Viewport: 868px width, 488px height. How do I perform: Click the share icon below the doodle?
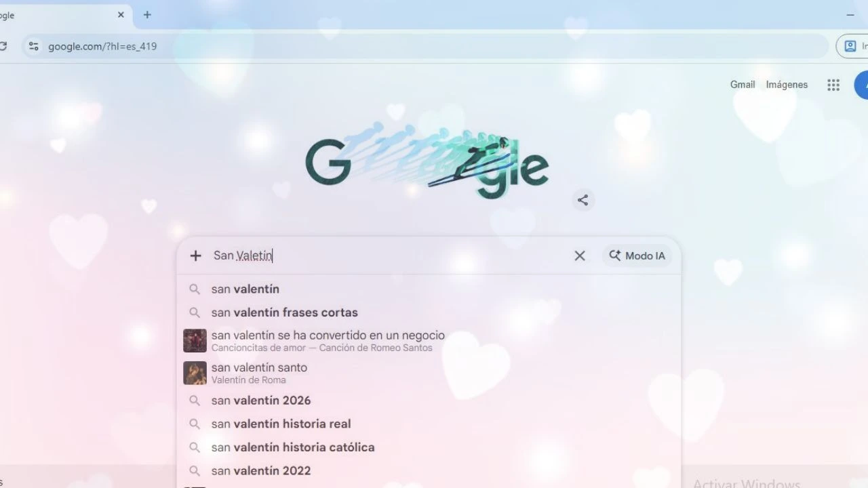click(583, 199)
